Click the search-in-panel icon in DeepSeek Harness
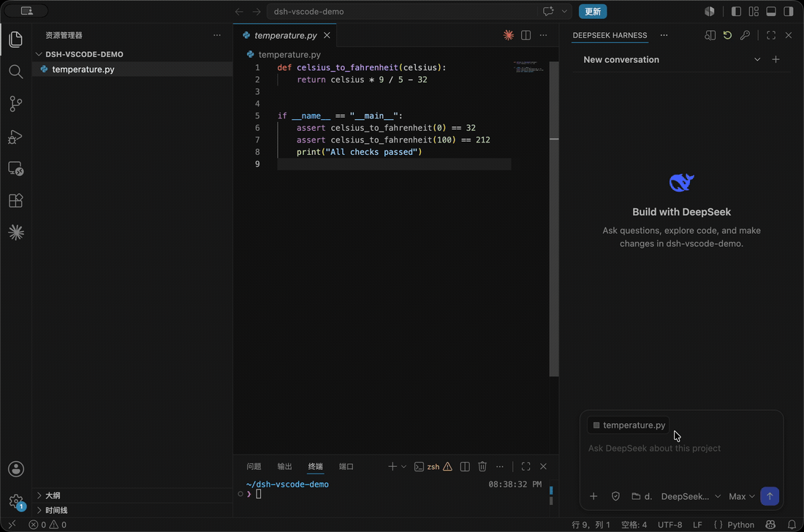The height and width of the screenshot is (532, 804). click(x=710, y=35)
